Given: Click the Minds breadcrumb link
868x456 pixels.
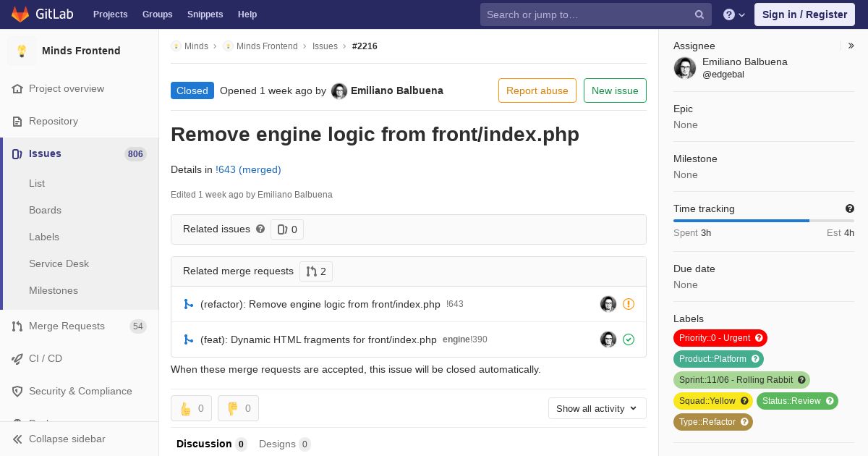Looking at the screenshot, I should click(x=196, y=46).
